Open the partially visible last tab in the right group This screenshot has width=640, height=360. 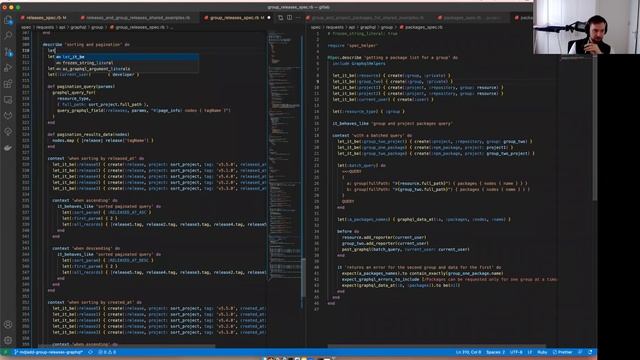tap(523, 18)
